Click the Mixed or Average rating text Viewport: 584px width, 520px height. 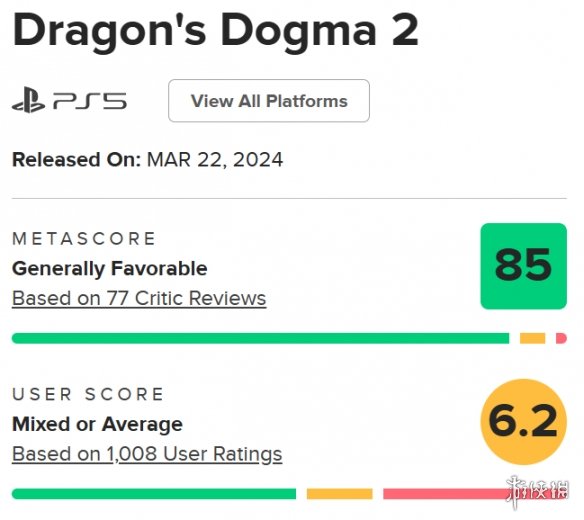[97, 425]
